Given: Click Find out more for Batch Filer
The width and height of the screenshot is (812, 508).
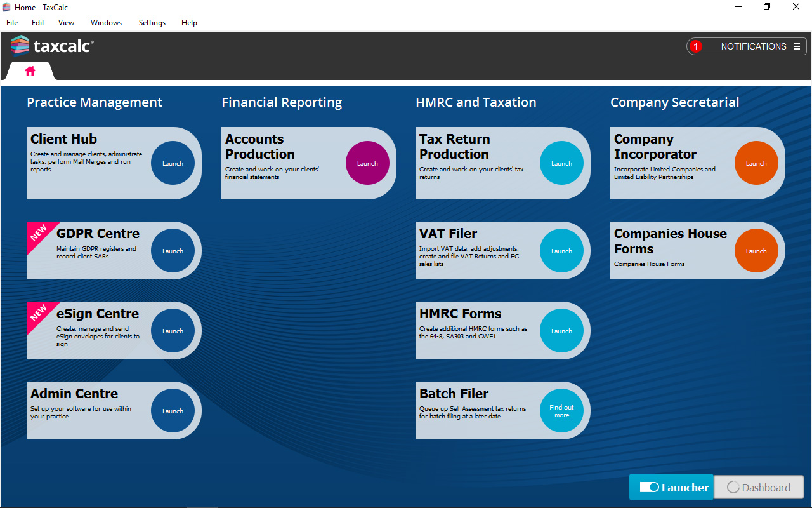Looking at the screenshot, I should [x=561, y=411].
